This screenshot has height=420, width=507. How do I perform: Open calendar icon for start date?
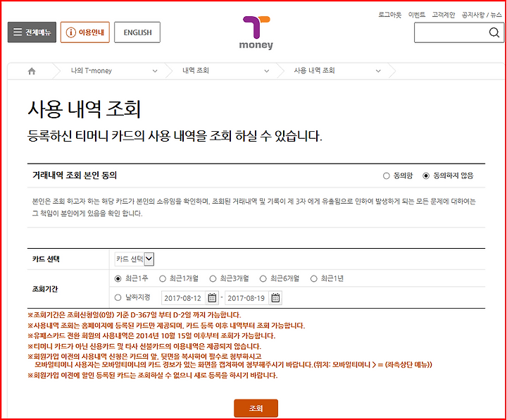[x=212, y=297]
